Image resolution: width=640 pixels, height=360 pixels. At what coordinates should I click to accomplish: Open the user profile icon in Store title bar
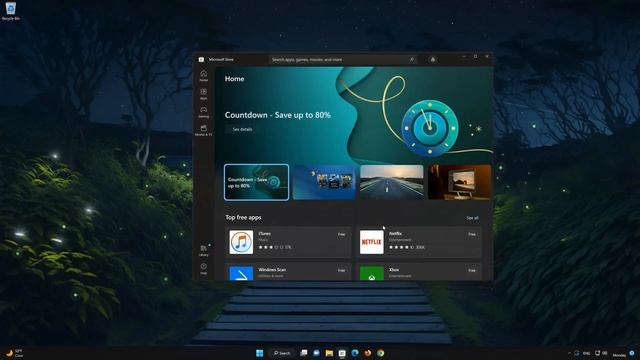tap(433, 60)
